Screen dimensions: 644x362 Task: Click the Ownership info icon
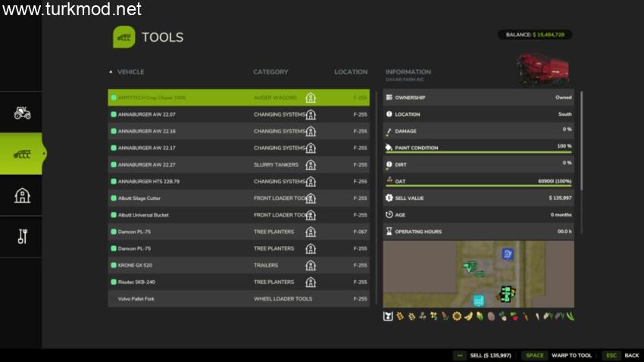389,97
